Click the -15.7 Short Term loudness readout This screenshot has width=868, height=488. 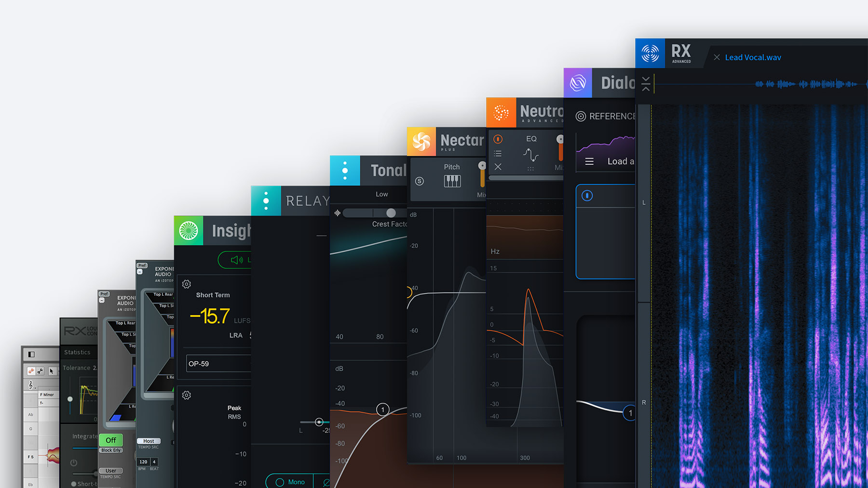tap(209, 316)
